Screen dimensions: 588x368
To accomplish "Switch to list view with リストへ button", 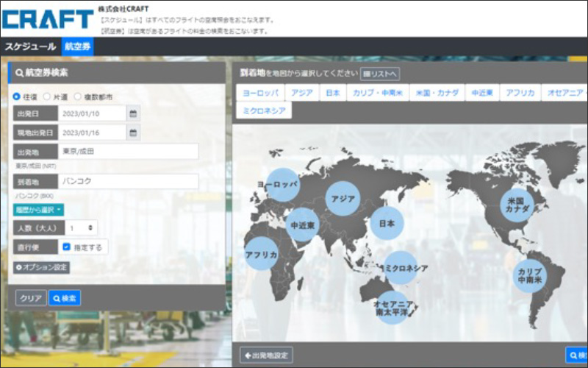I will (x=380, y=74).
